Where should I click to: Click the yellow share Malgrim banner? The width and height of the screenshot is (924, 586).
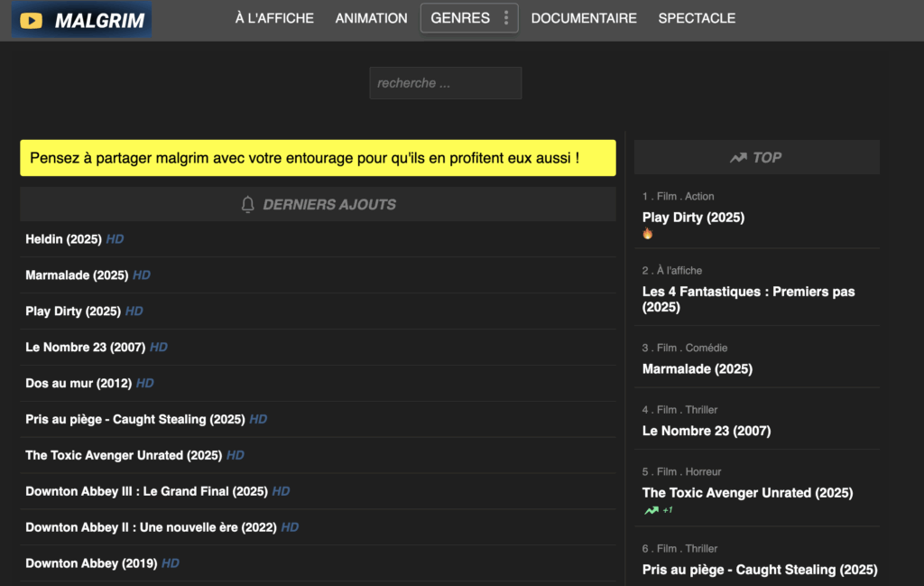point(318,158)
